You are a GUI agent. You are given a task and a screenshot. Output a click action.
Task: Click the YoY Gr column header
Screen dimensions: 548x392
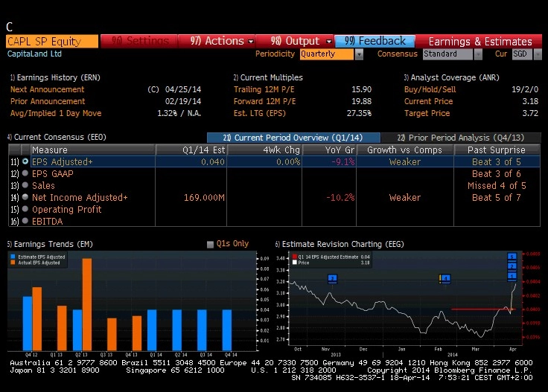[x=329, y=150]
